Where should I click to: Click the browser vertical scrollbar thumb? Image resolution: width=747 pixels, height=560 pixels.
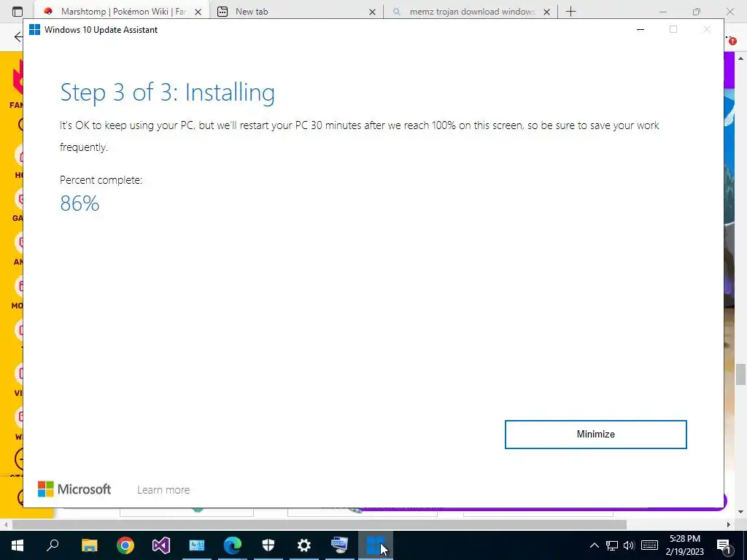click(x=740, y=374)
